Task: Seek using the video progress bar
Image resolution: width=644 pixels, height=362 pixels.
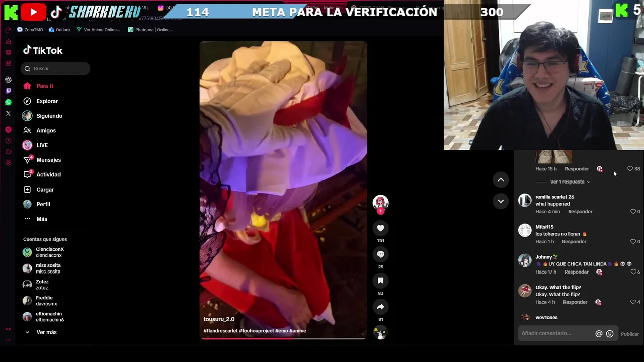Action: [283, 338]
